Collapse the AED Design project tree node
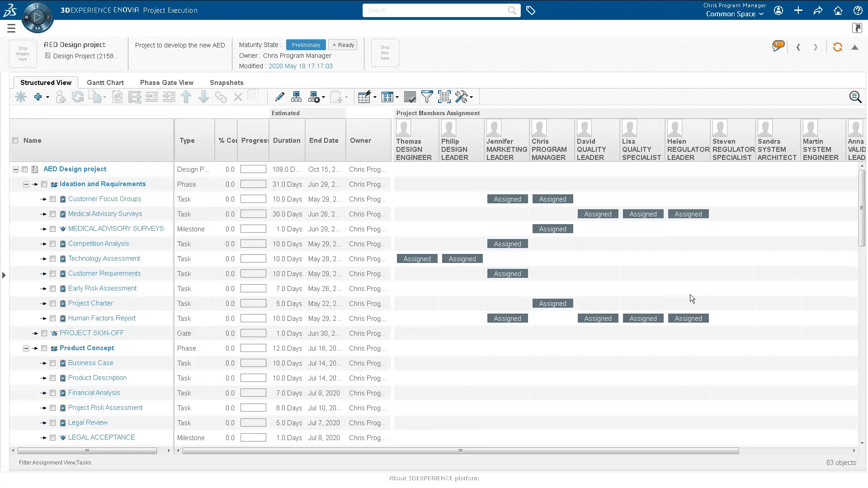The image size is (868, 488). pyautogui.click(x=16, y=169)
